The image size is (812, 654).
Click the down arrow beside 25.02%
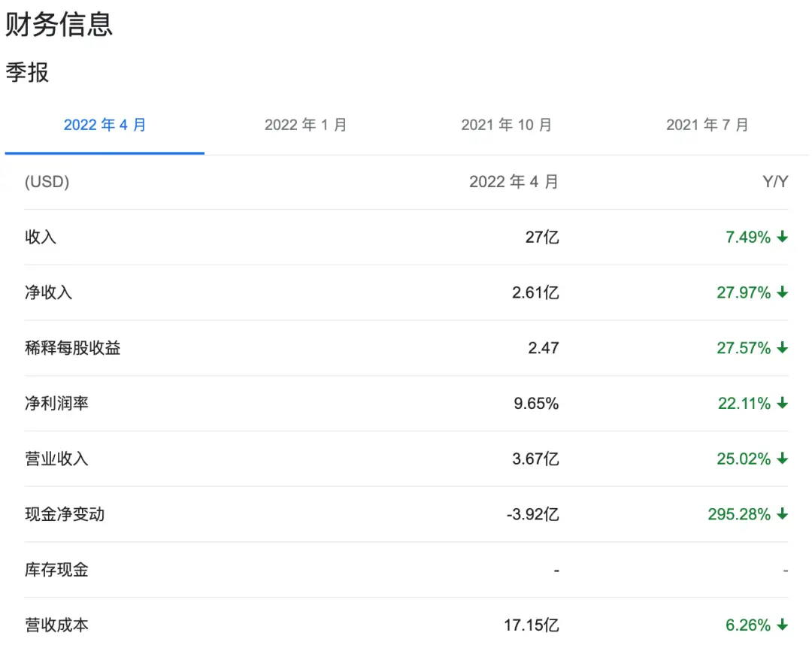point(782,459)
